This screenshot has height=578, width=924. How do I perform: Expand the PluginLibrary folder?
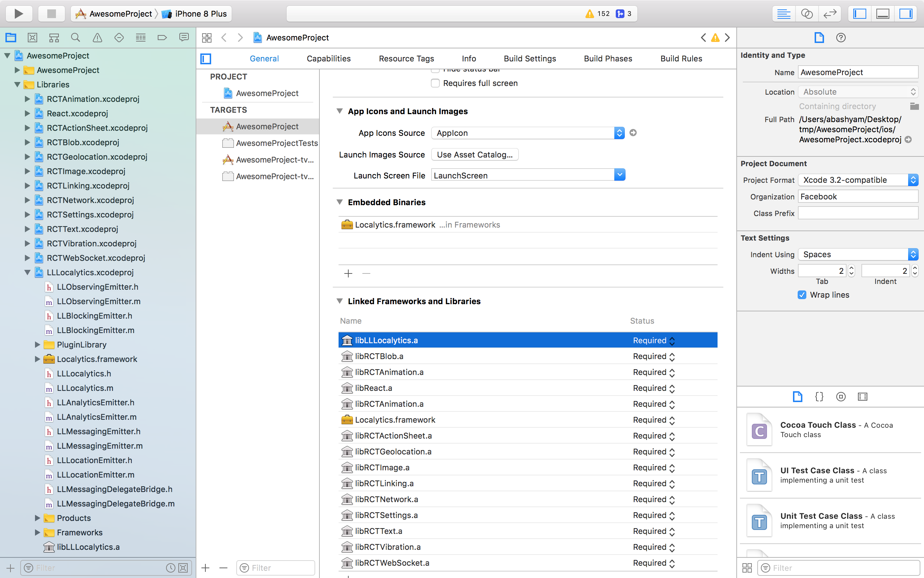click(37, 344)
